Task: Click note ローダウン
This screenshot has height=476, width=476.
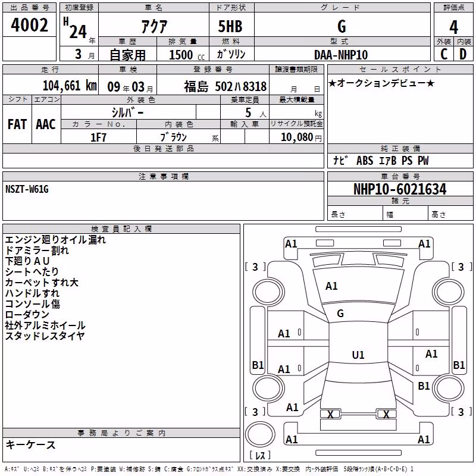Action: click(x=27, y=314)
